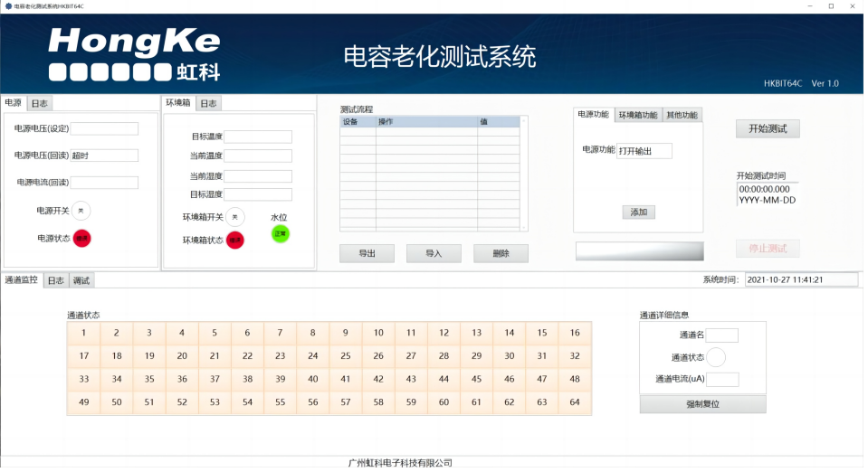Click the 通道状态 circle in channel details

716,357
